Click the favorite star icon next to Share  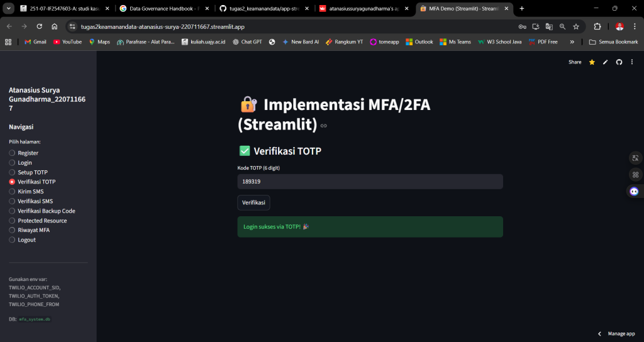[x=592, y=62]
